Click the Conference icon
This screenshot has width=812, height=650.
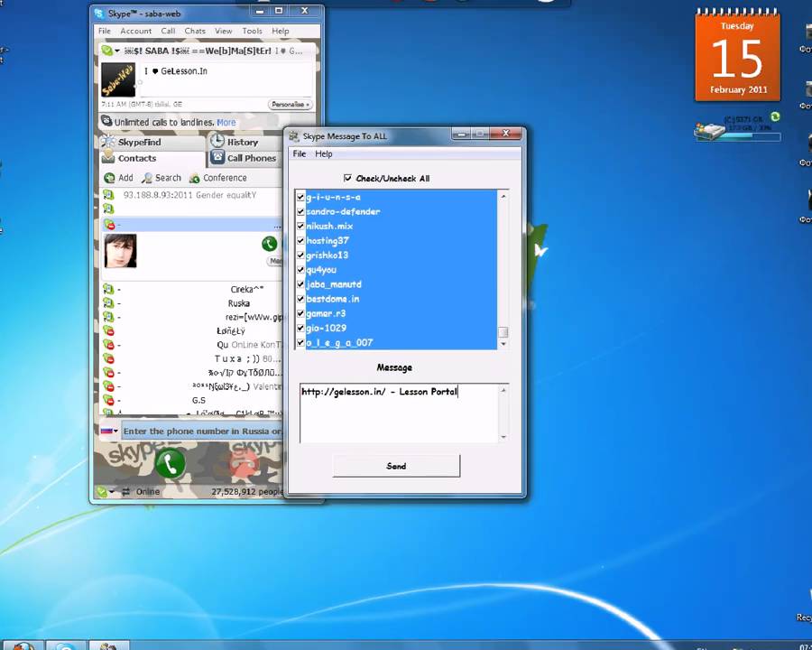(194, 178)
